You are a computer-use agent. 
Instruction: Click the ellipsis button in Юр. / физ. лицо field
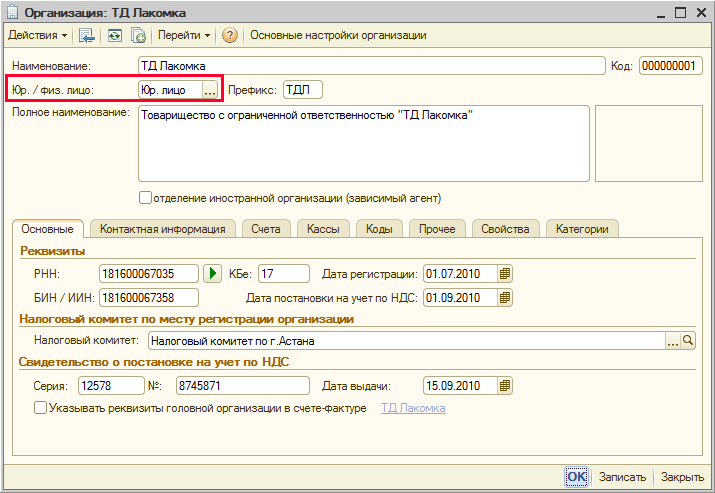[210, 90]
